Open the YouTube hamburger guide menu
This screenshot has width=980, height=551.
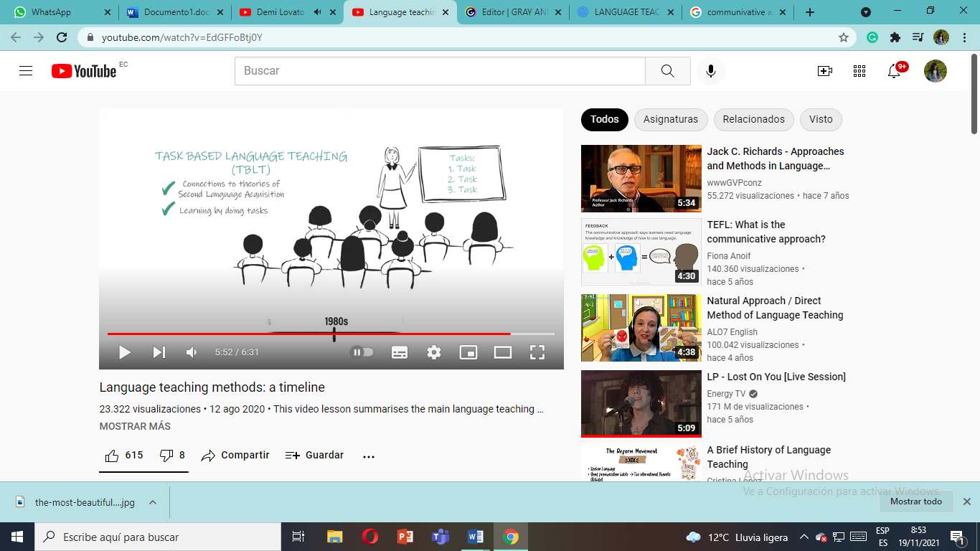click(26, 70)
